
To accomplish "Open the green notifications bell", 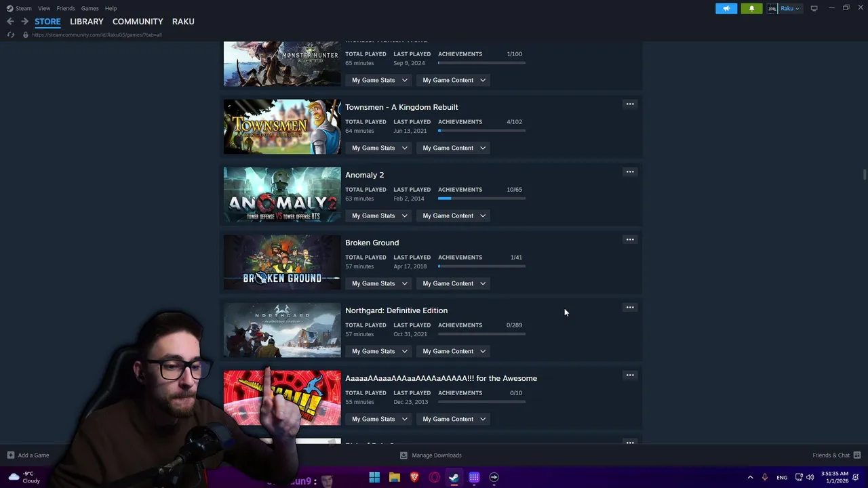I will click(751, 8).
